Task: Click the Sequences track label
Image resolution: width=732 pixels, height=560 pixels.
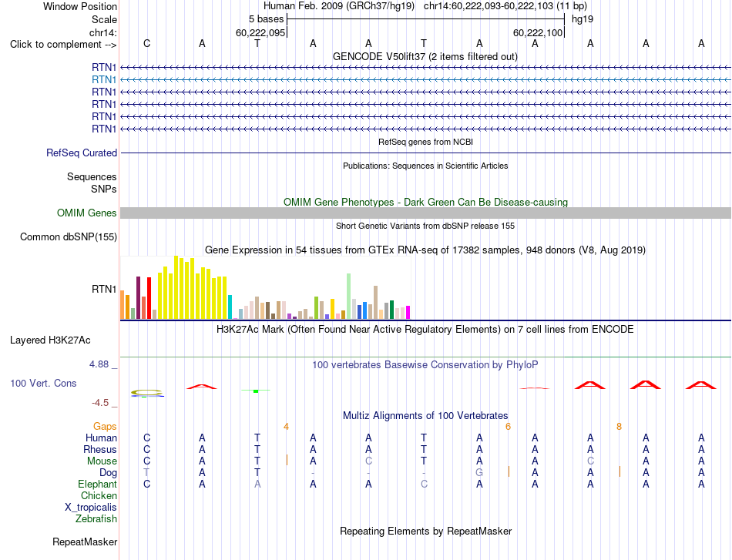Action: (92, 177)
